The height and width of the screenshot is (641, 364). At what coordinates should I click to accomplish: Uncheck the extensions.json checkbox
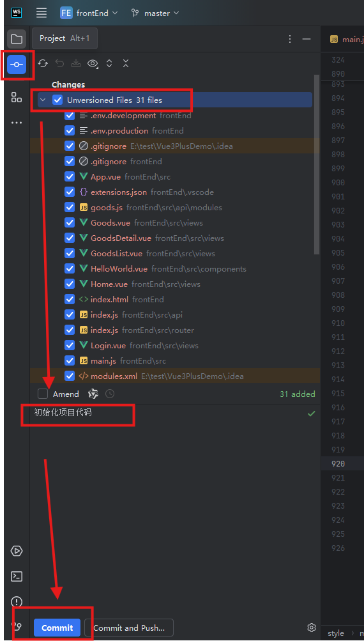pyautogui.click(x=70, y=192)
